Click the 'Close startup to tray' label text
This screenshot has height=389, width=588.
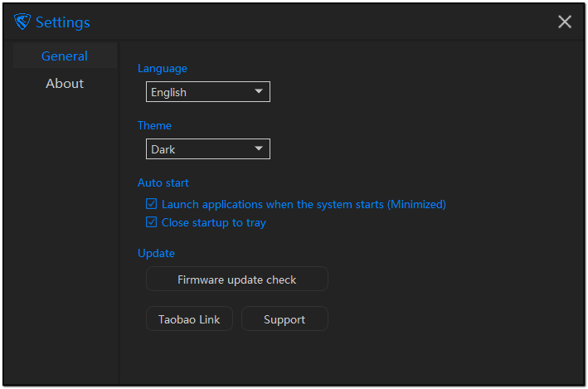pyautogui.click(x=214, y=222)
